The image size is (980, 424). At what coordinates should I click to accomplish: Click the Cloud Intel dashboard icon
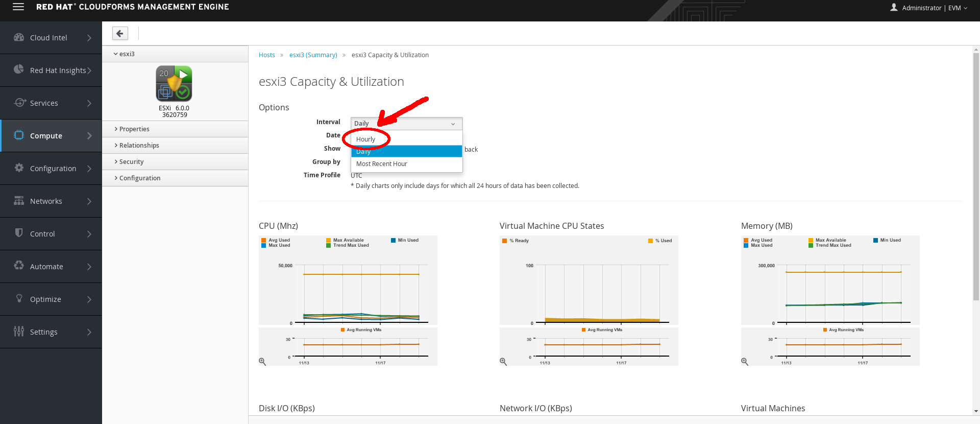point(19,37)
